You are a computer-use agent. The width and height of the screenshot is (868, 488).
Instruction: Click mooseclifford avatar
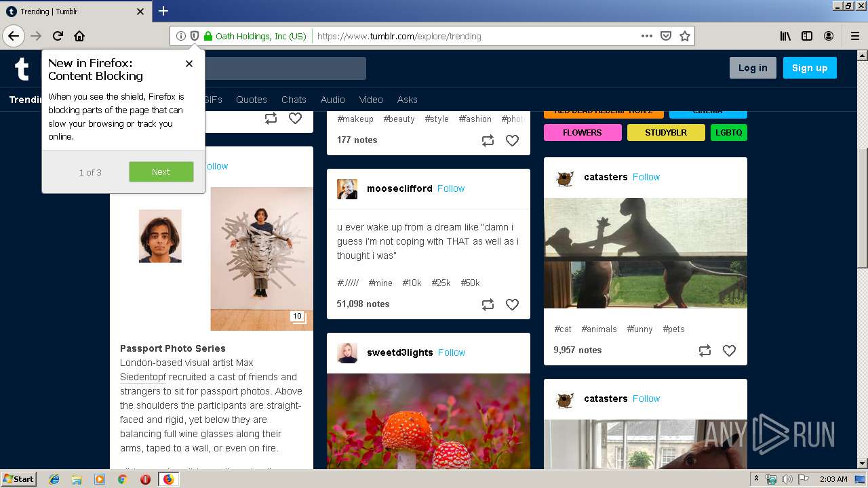(x=347, y=188)
